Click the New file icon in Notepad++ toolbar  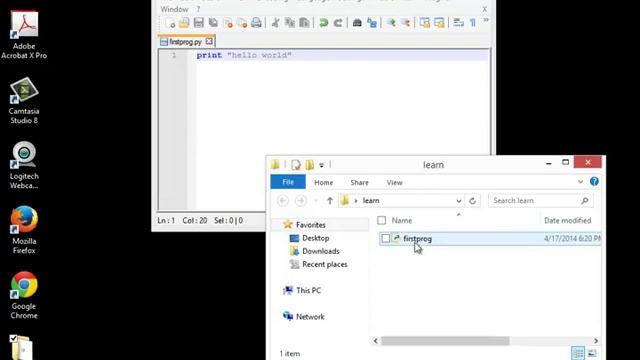click(170, 23)
